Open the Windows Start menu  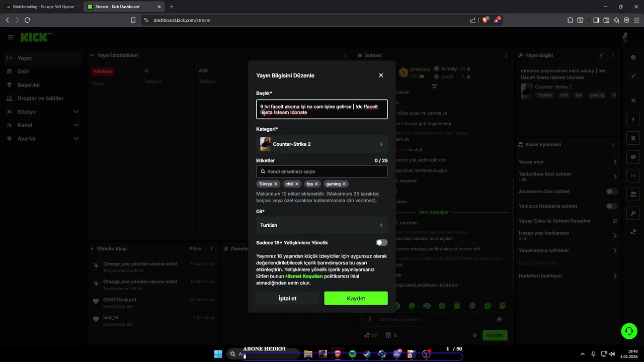(x=218, y=354)
